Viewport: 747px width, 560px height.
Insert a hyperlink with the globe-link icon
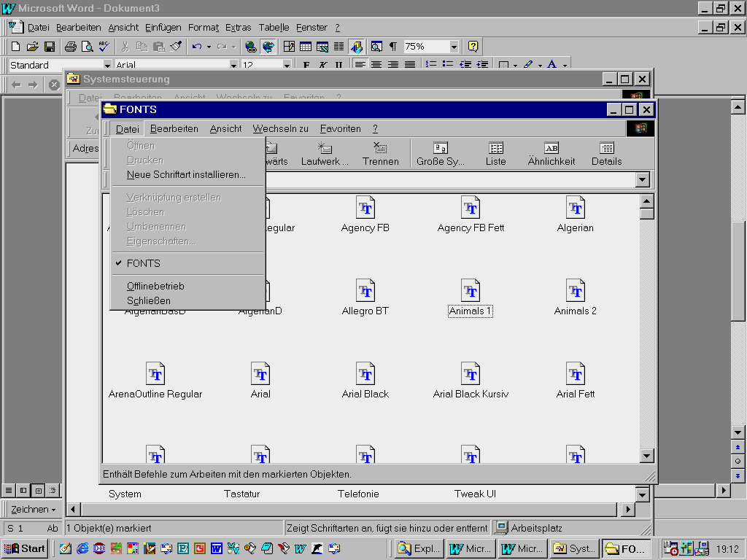point(251,47)
